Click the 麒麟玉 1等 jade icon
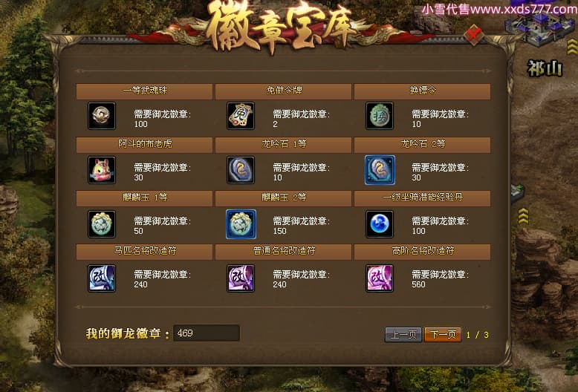This screenshot has width=578, height=392. pyautogui.click(x=102, y=224)
